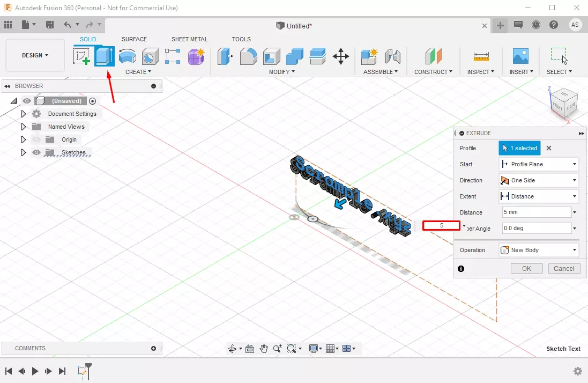Expand the Named Views node
The height and width of the screenshot is (383, 588).
[23, 127]
